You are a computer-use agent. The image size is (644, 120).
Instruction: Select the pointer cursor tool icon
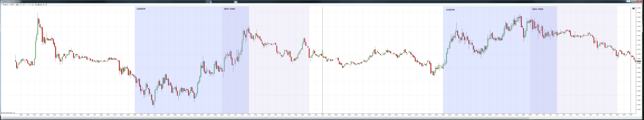coord(29,5)
